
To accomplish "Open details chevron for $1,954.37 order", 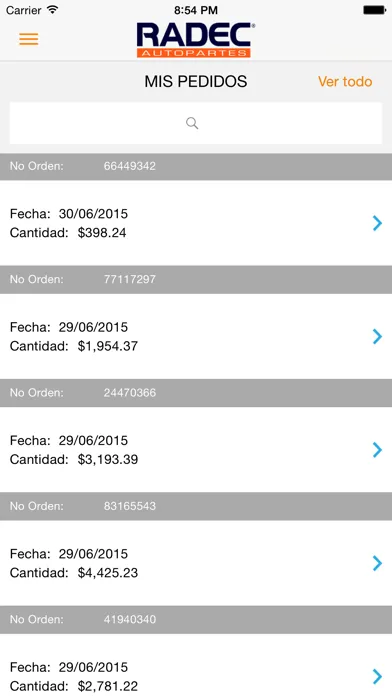I will click(x=377, y=336).
